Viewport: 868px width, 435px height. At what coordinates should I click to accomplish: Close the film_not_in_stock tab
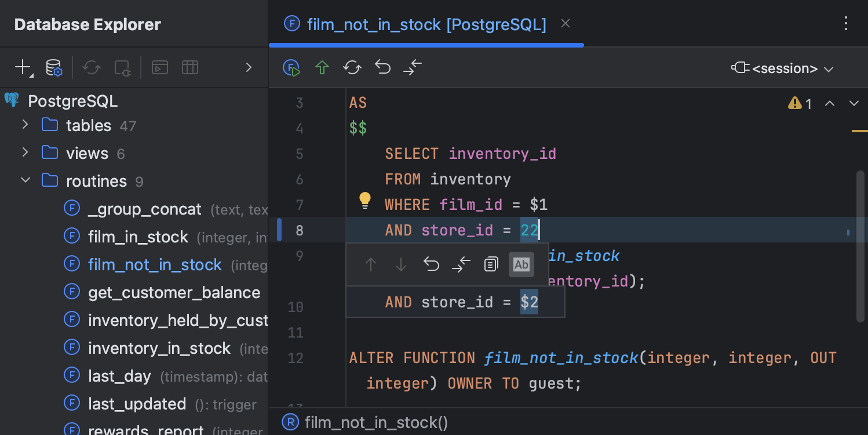coord(566,24)
